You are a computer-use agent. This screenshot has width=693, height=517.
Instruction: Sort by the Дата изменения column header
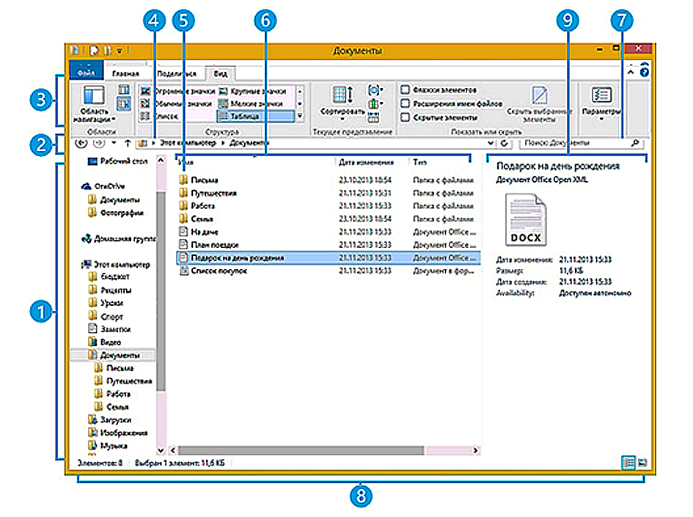tap(366, 162)
